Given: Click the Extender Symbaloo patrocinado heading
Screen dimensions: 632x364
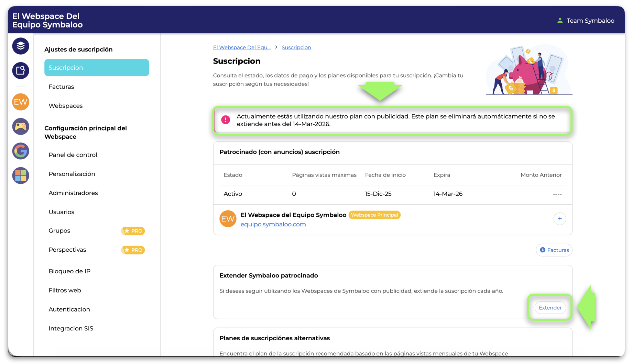Looking at the screenshot, I should tap(269, 276).
